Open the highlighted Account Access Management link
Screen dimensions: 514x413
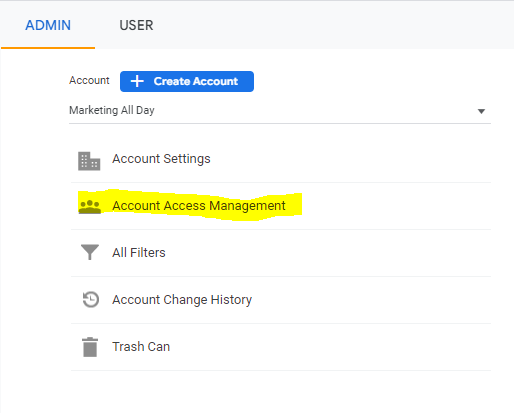199,206
